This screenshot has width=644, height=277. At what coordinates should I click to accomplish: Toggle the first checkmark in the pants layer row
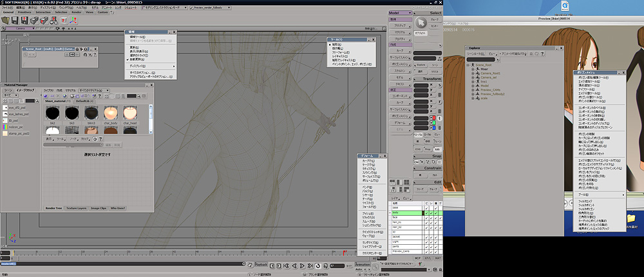[x=426, y=246]
